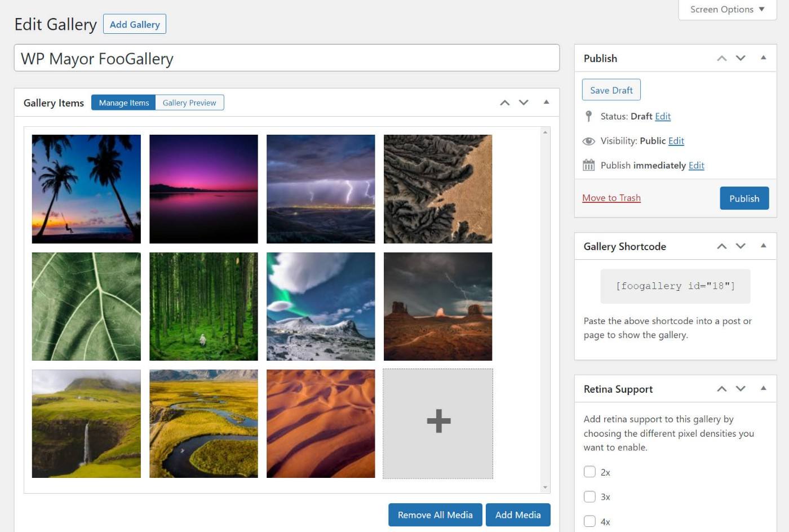
Task: Collapse the Publish panel
Action: (763, 57)
